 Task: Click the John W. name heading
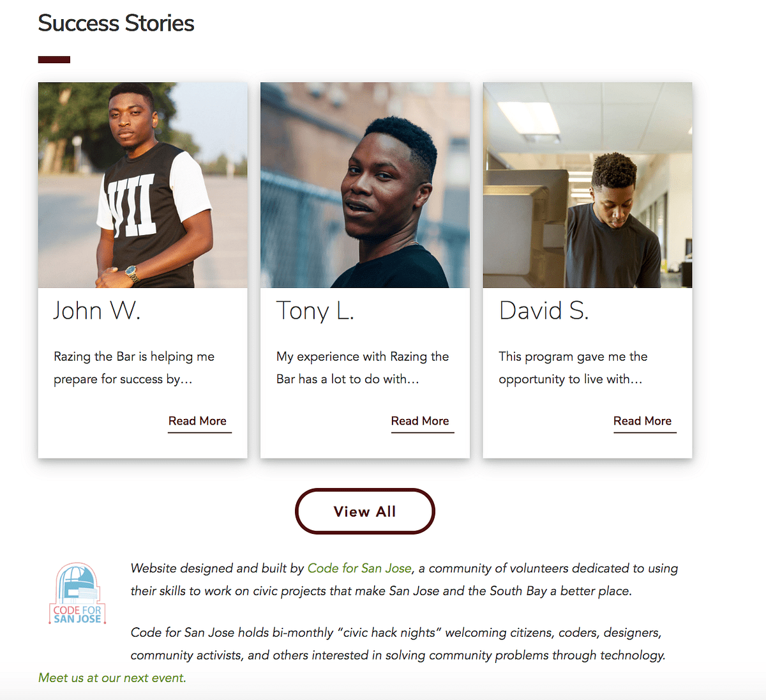click(96, 310)
